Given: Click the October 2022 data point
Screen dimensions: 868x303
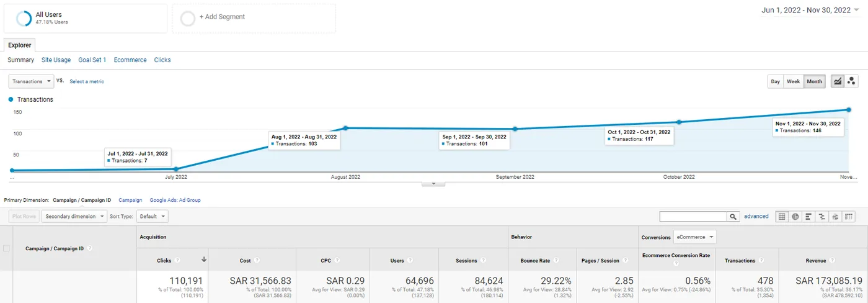Looking at the screenshot, I should tap(679, 122).
